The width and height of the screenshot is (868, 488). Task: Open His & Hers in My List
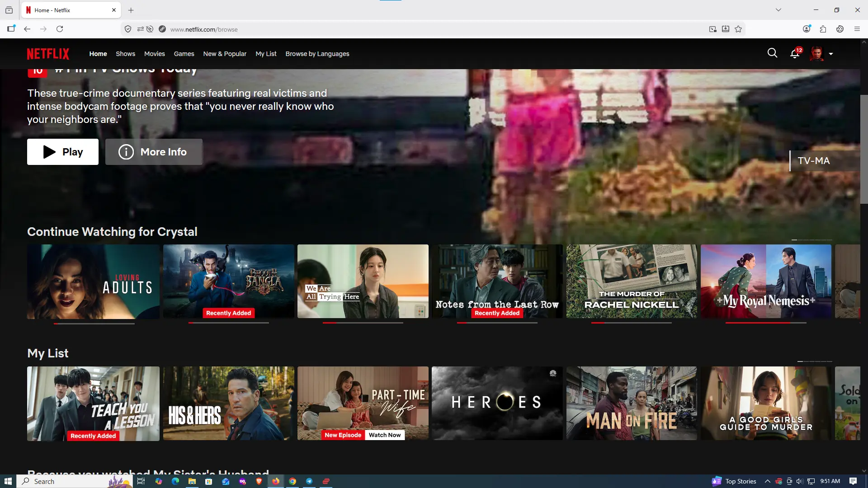(229, 404)
